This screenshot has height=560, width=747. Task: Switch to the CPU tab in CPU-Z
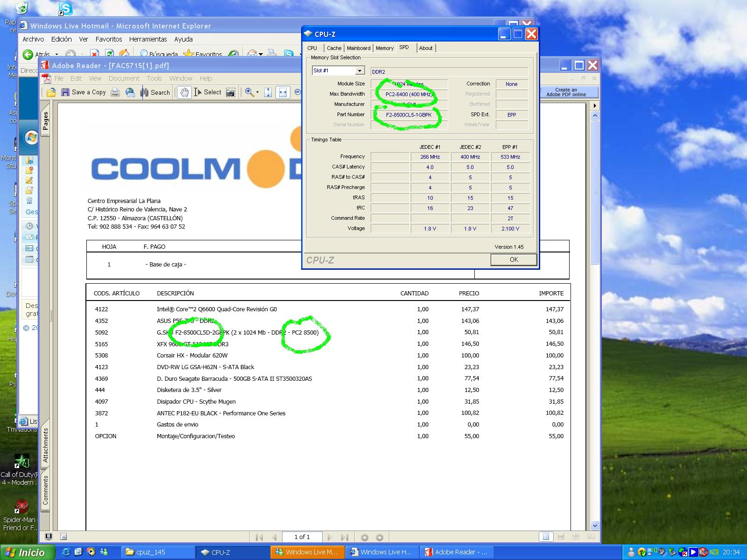tap(312, 48)
